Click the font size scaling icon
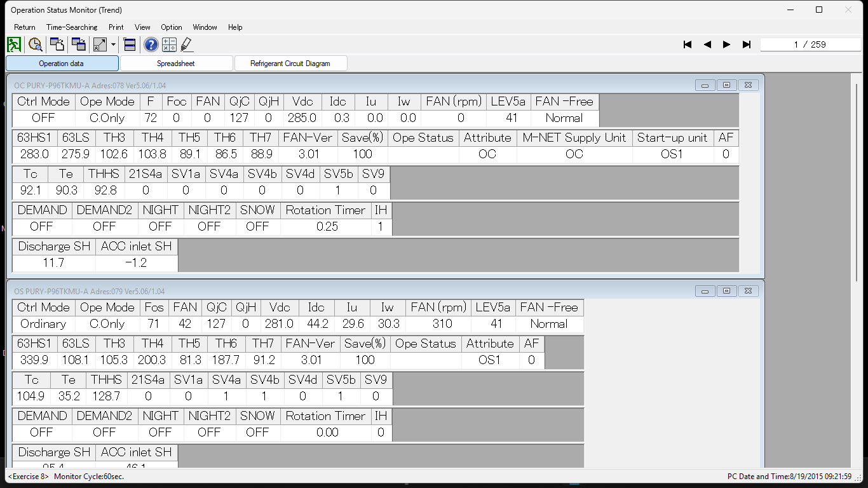The height and width of the screenshot is (488, 868). [x=100, y=44]
